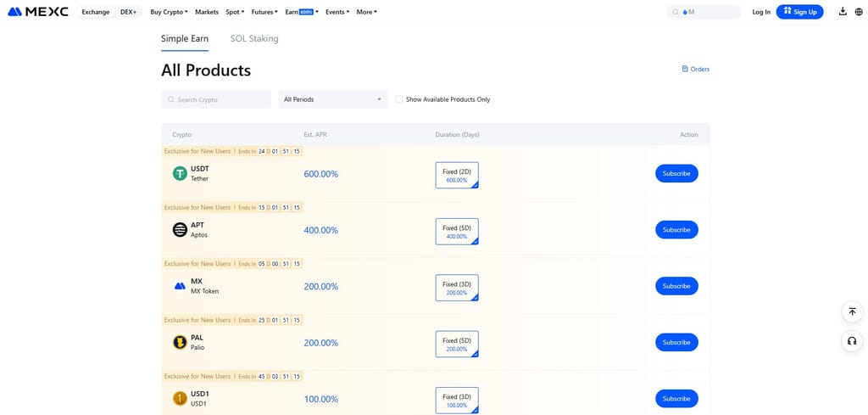
Task: Select Fixed (5D) 200.00% duration for PAL
Action: click(x=457, y=344)
